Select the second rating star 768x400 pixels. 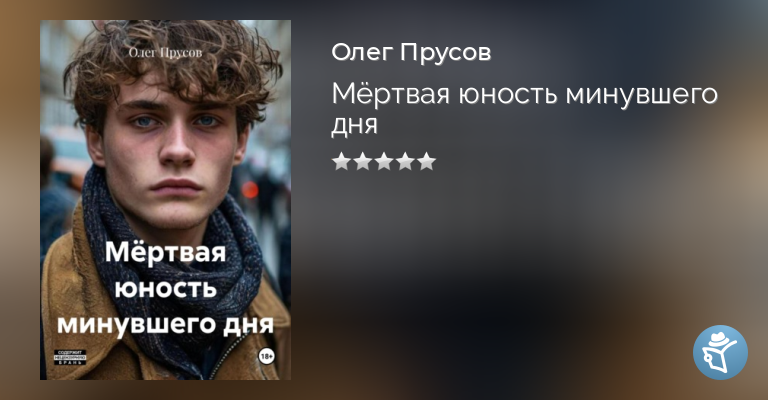pos(362,161)
